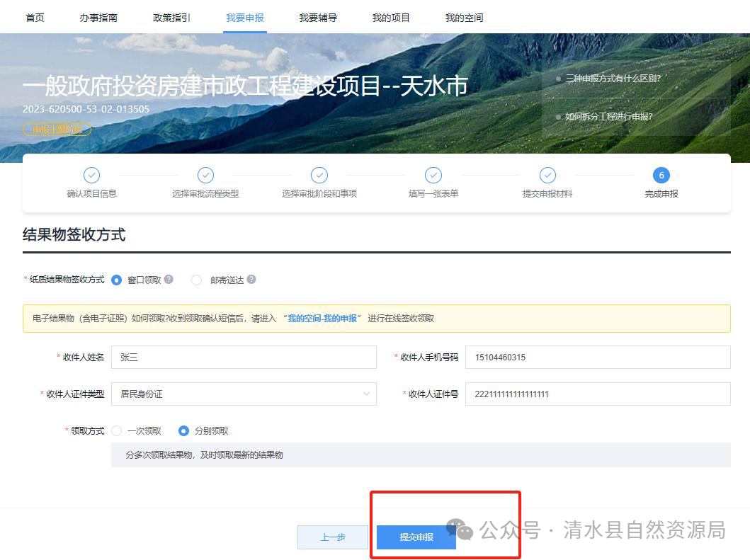
Task: Click the help icon beside 邮寄送达
Action: [x=251, y=280]
